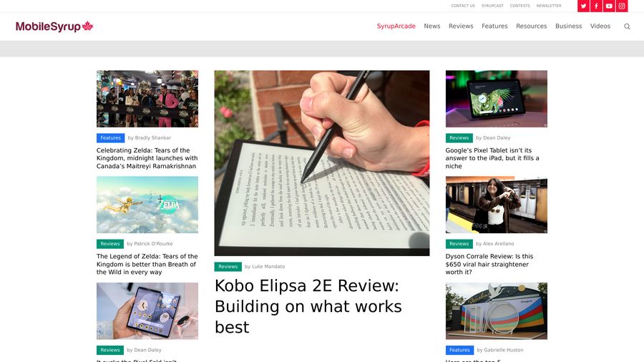Open the Dyson Corrale Review headline

tap(489, 264)
